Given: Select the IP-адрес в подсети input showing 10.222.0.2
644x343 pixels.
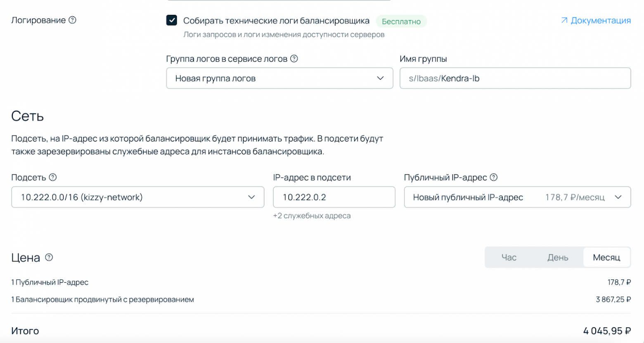Looking at the screenshot, I should coord(334,197).
